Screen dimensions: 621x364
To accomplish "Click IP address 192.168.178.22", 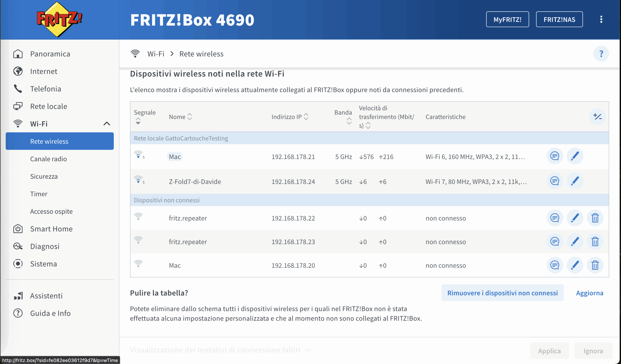I will (293, 218).
